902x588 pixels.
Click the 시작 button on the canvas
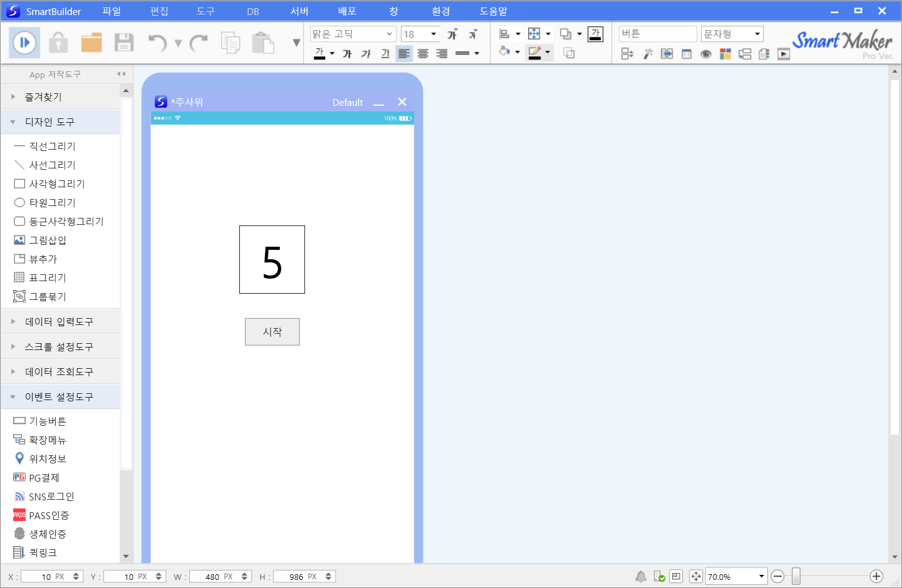click(x=272, y=332)
